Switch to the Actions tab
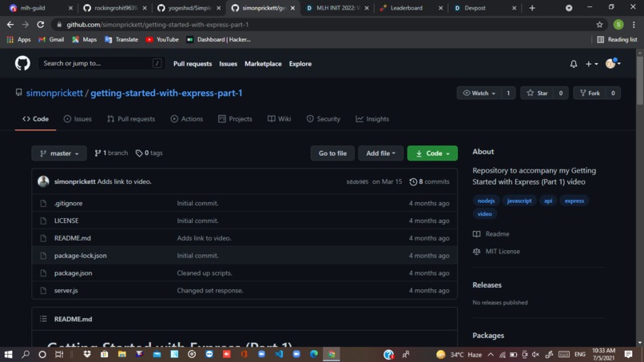Screen dimensions: 644x362 click(x=187, y=119)
